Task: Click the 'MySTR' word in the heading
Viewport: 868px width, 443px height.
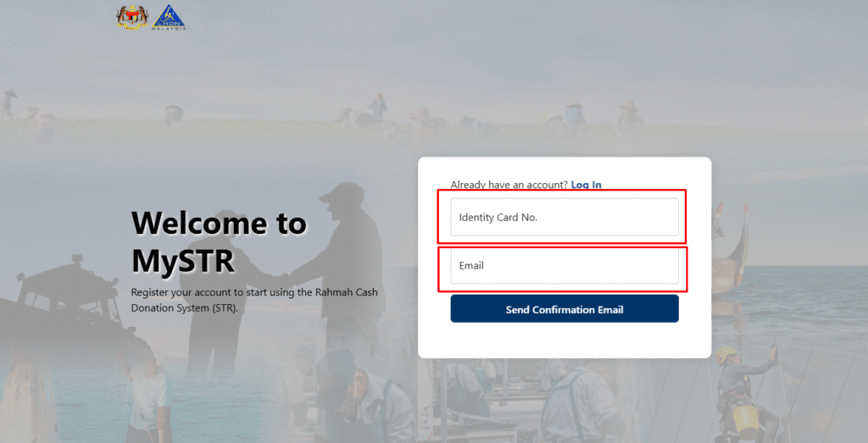Action: 183,261
